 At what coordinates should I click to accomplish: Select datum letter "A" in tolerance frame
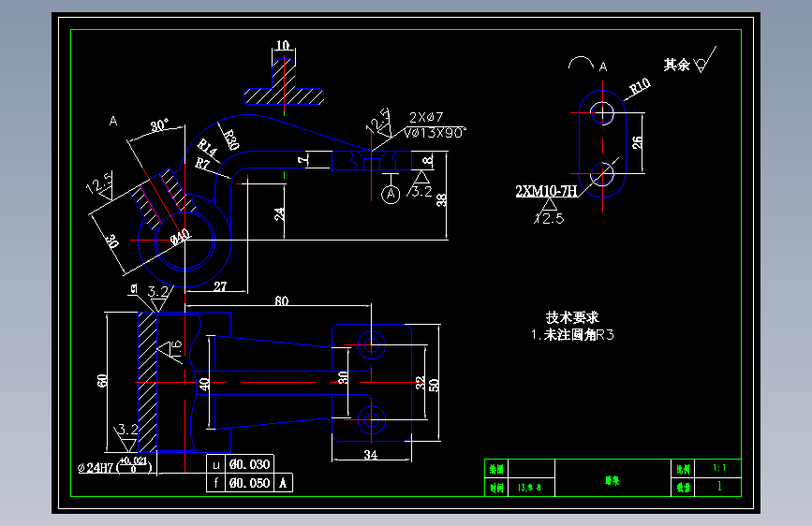pyautogui.click(x=283, y=483)
